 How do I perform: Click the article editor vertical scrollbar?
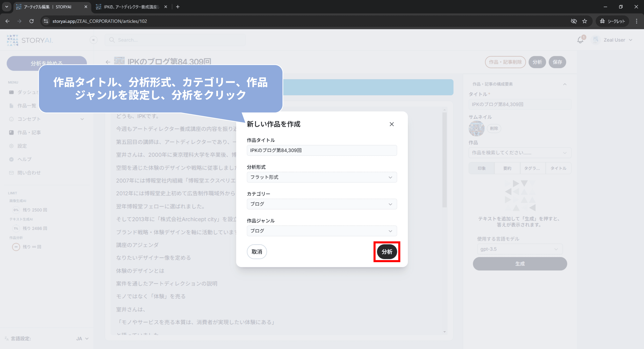click(x=444, y=160)
